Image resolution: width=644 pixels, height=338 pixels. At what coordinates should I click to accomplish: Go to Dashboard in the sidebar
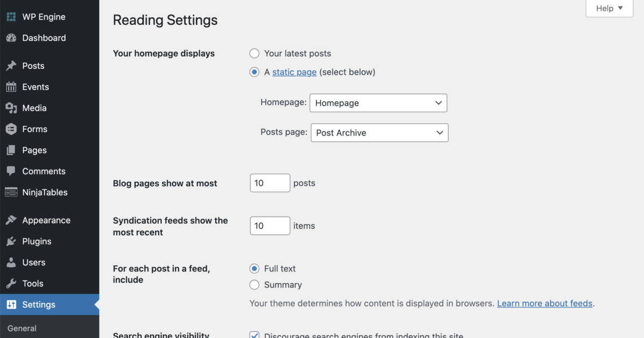(43, 38)
